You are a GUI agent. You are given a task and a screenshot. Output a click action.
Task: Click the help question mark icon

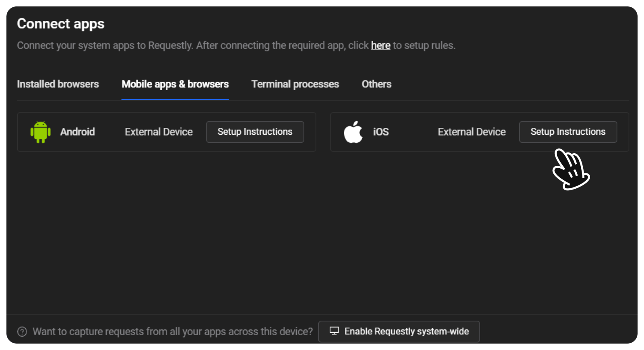coord(22,331)
